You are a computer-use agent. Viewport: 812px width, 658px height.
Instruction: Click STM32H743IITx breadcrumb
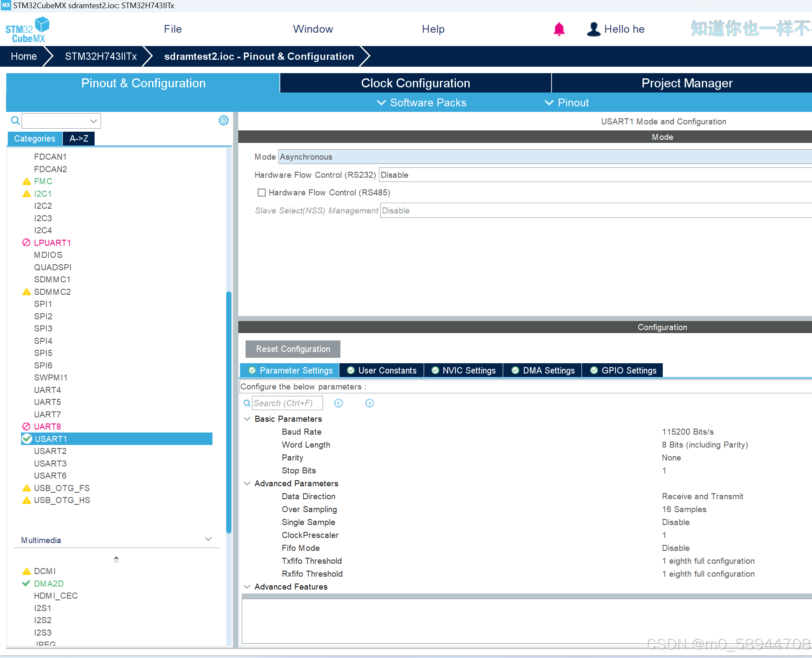(101, 56)
